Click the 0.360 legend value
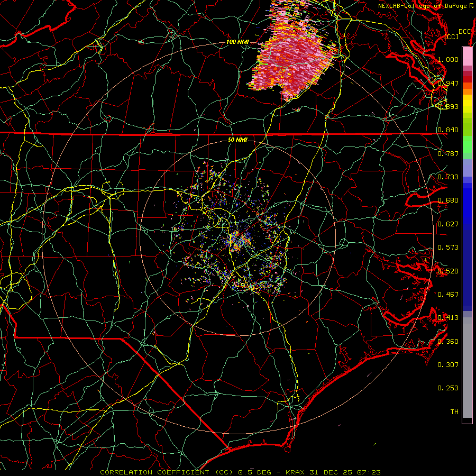 448,342
